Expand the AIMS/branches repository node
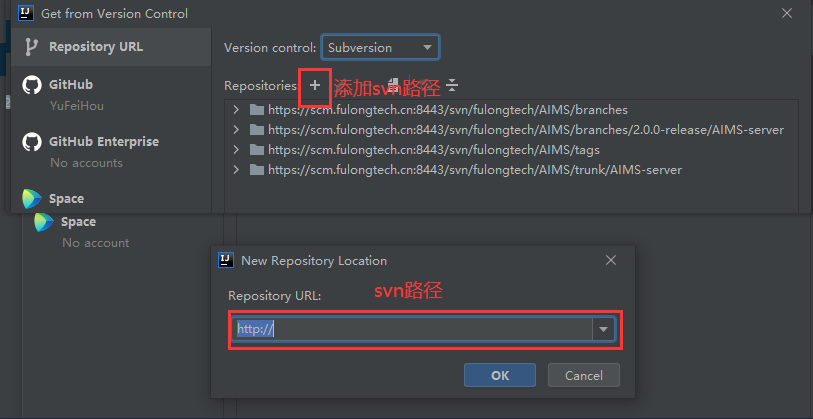The height and width of the screenshot is (419, 813). [236, 110]
